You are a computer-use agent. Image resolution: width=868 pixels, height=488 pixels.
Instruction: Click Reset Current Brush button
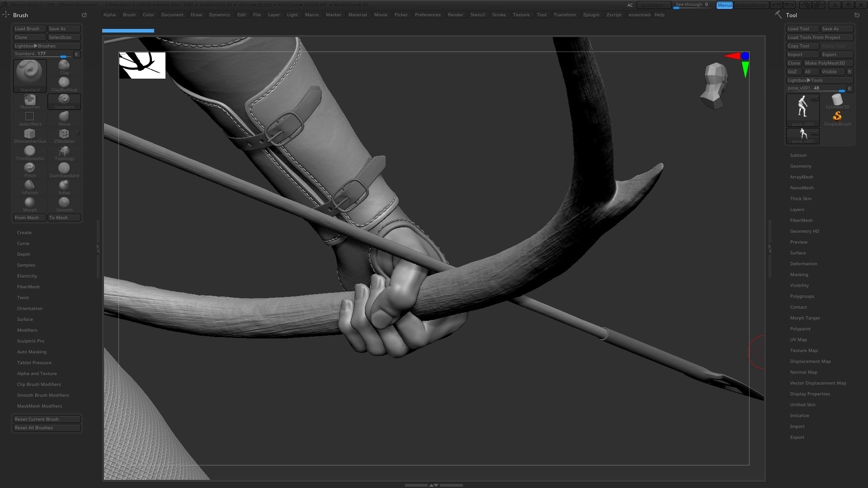click(47, 419)
